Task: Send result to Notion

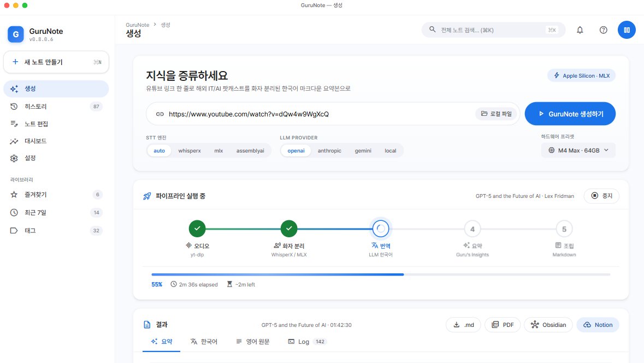Action: (x=598, y=325)
